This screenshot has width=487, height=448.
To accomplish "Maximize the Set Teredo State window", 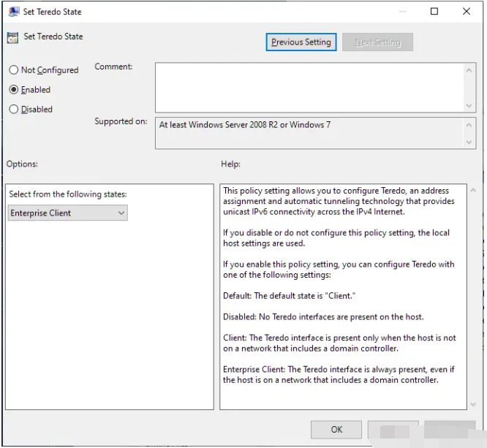I will point(434,12).
